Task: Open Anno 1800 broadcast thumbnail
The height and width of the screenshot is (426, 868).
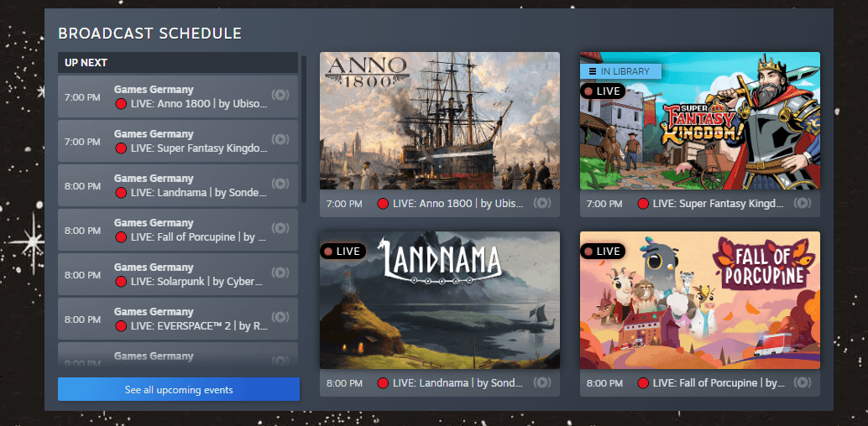Action: click(440, 121)
